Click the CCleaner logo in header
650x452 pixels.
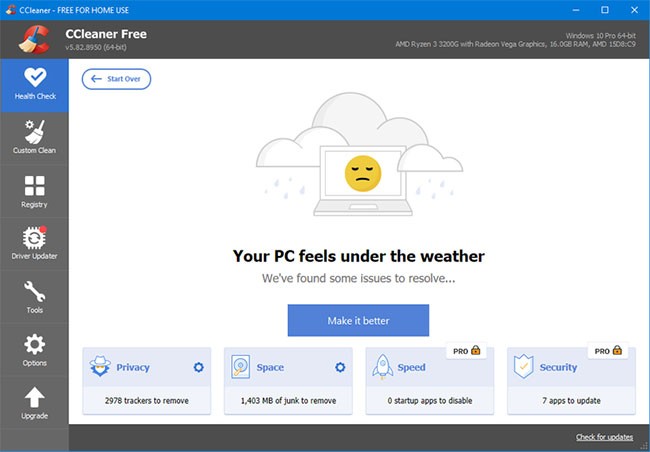(34, 39)
